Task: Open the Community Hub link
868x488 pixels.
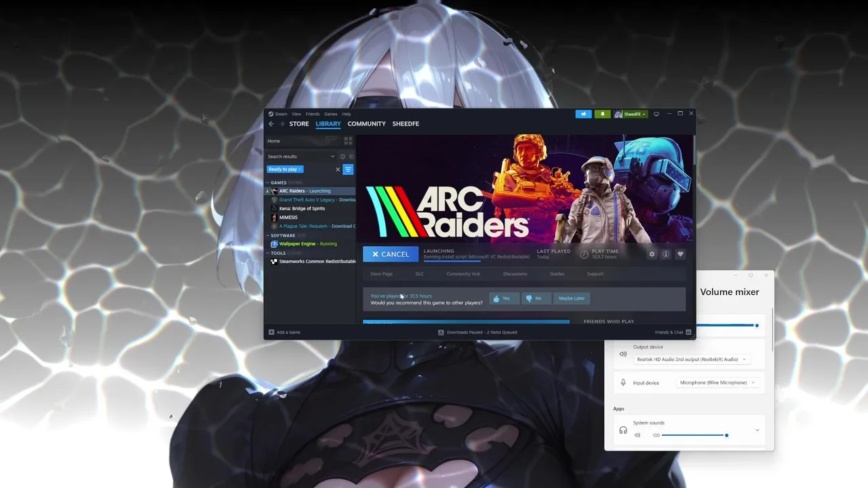Action: (463, 274)
